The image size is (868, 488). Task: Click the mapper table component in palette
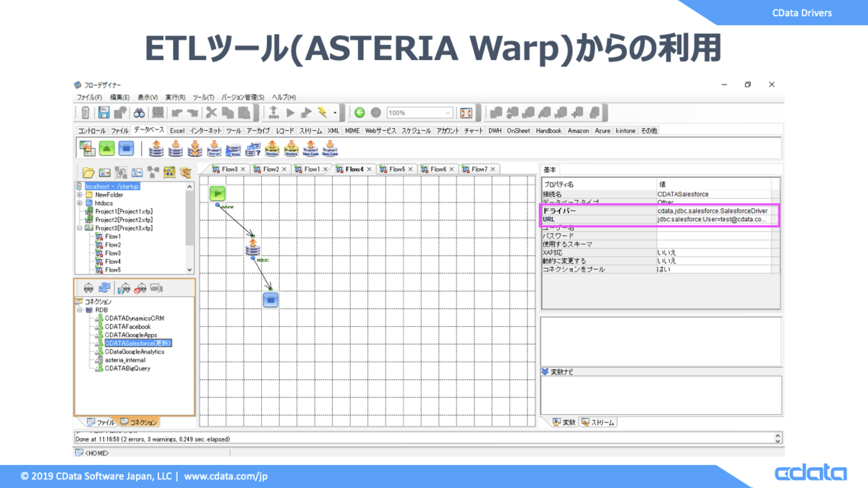(87, 148)
